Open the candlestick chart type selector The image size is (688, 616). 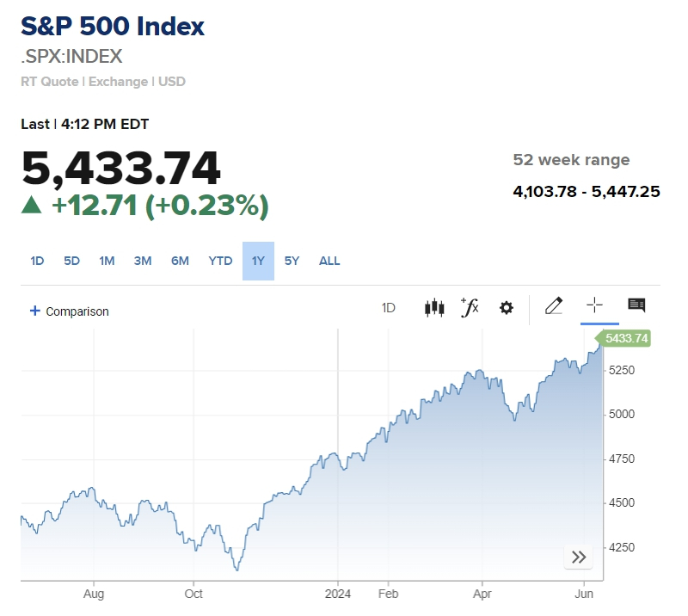(434, 307)
